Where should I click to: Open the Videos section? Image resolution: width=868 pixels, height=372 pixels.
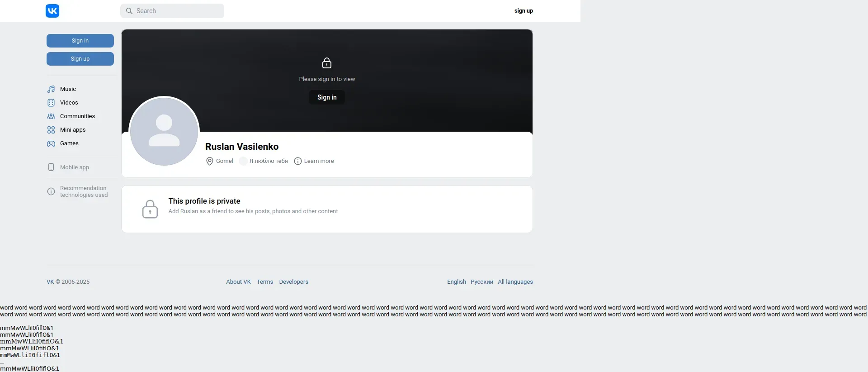[69, 103]
